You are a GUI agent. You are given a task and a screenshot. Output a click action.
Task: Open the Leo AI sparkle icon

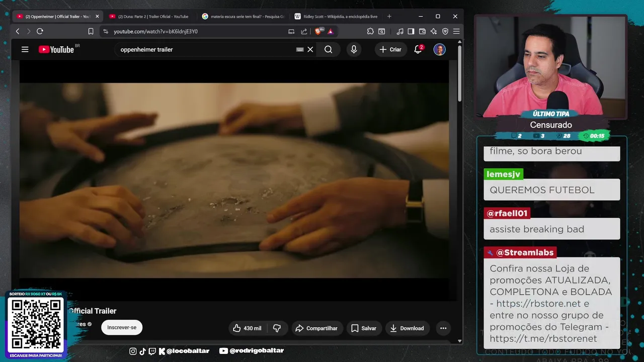(433, 31)
